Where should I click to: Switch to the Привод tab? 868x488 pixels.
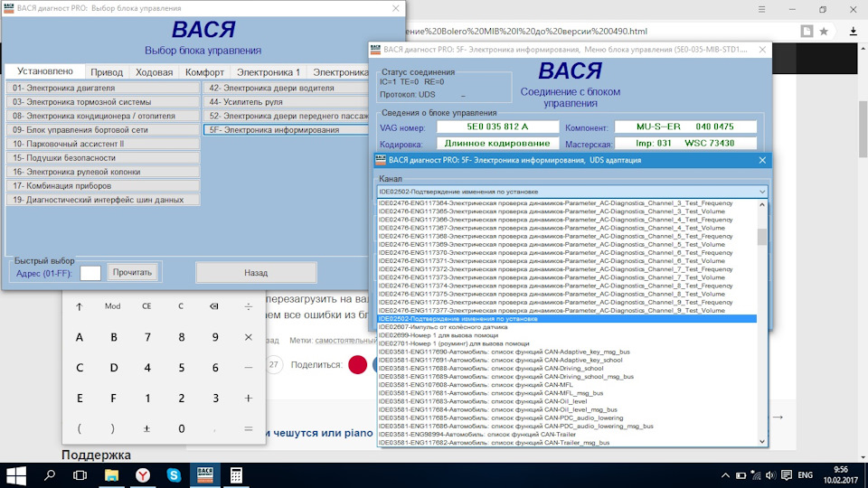click(x=107, y=72)
